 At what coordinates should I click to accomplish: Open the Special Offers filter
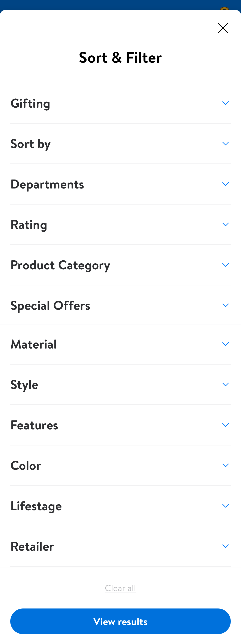(120, 305)
